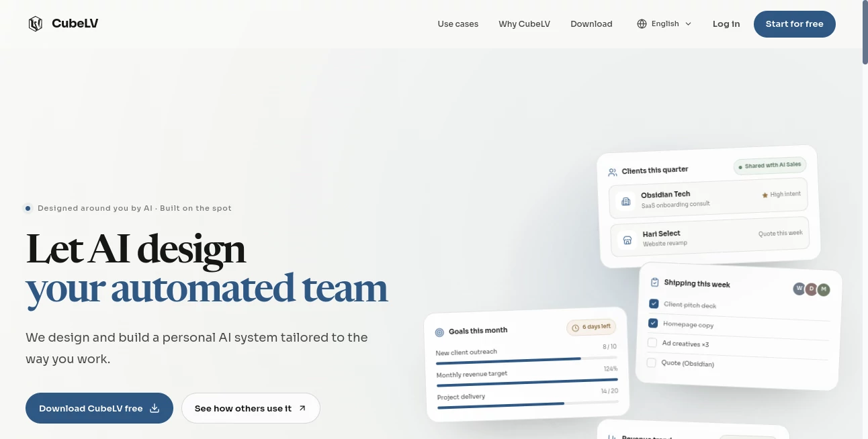Click the Hari Select storefront icon

tap(628, 240)
